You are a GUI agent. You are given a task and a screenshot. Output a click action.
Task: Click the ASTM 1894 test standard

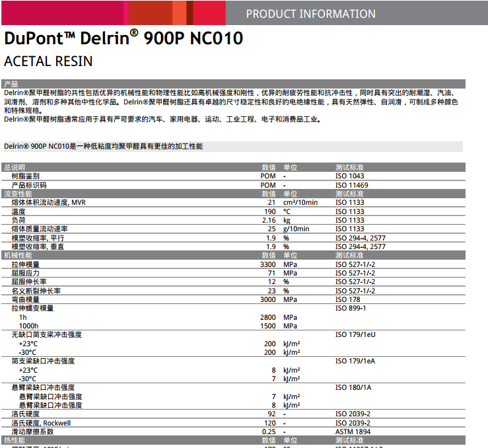pos(353,431)
